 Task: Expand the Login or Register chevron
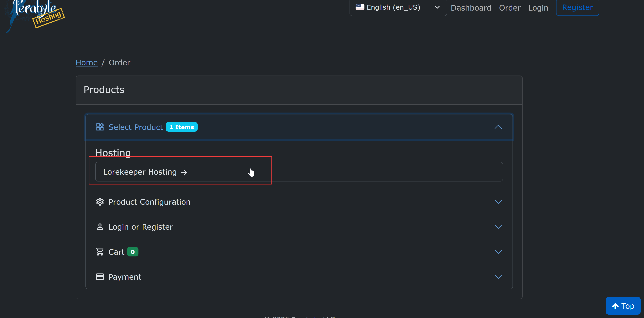pos(498,227)
